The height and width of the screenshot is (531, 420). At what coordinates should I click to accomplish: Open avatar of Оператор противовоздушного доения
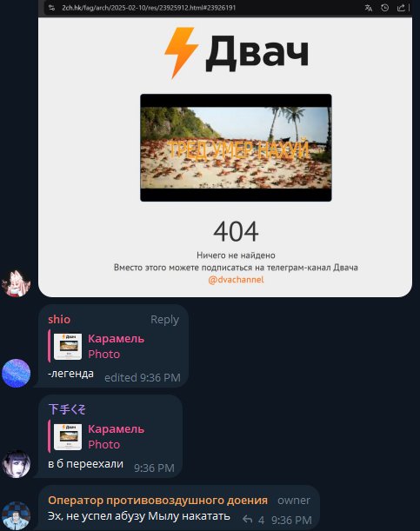(x=16, y=516)
